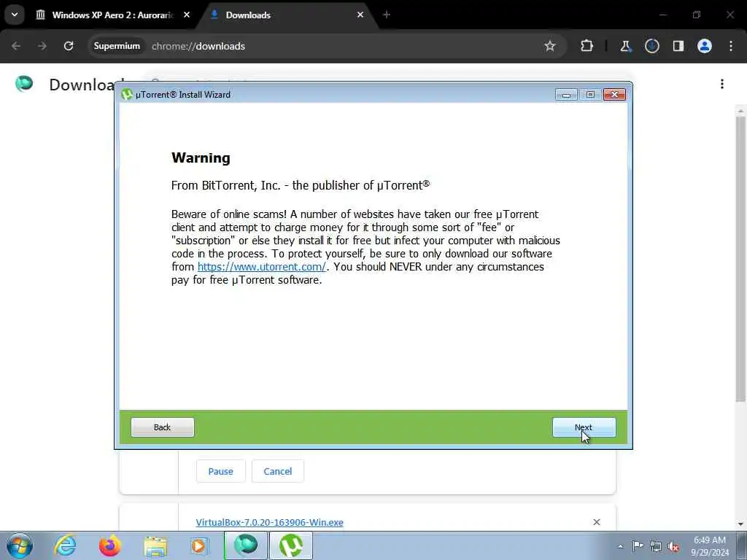The height and width of the screenshot is (560, 747).
Task: Open Windows Media Player from the taskbar
Action: click(199, 545)
